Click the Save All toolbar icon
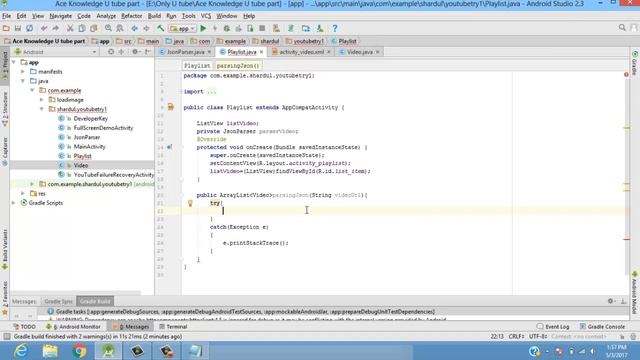This screenshot has width=640, height=360. [18, 28]
